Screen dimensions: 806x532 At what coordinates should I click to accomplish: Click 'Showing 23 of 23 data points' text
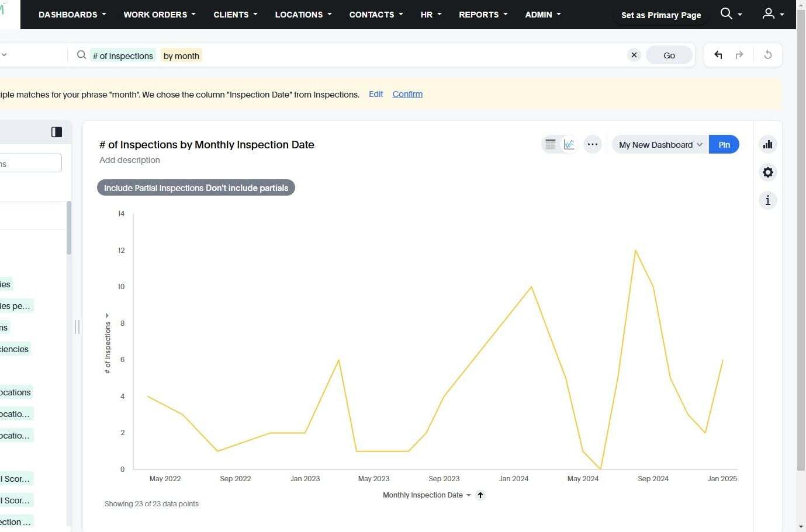(x=151, y=503)
